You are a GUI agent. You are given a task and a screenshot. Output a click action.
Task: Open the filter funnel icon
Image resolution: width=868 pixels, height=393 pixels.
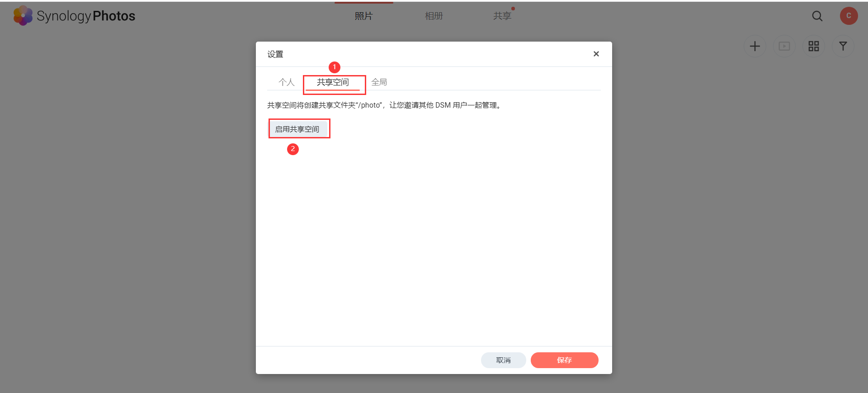tap(843, 46)
